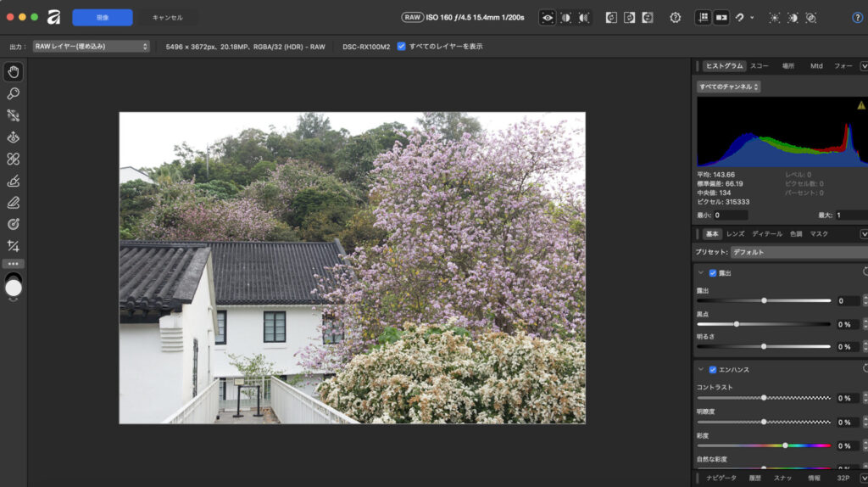Viewport: 868px width, 487px height.
Task: Toggle the エンハンス section checkbox
Action: click(712, 370)
